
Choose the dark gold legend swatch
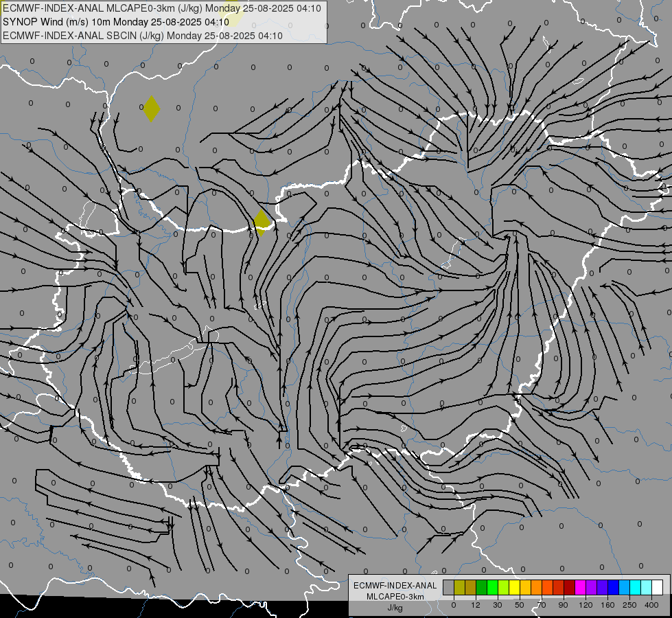[x=471, y=587]
